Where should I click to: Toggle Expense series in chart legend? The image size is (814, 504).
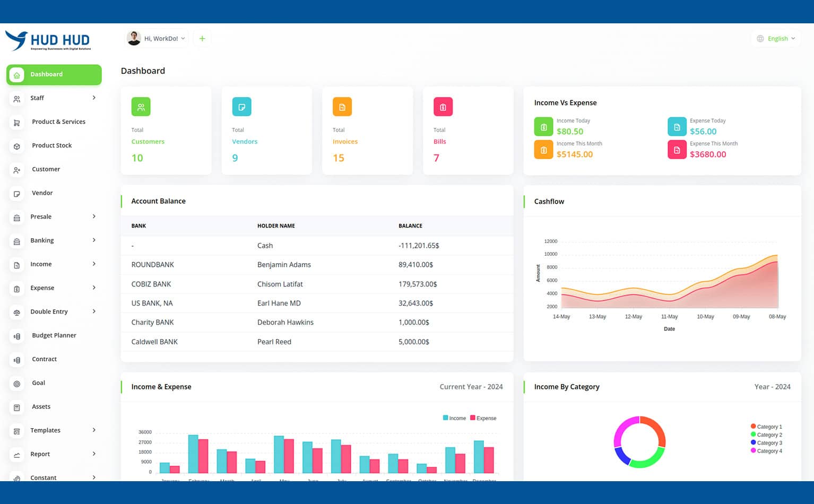pos(483,418)
